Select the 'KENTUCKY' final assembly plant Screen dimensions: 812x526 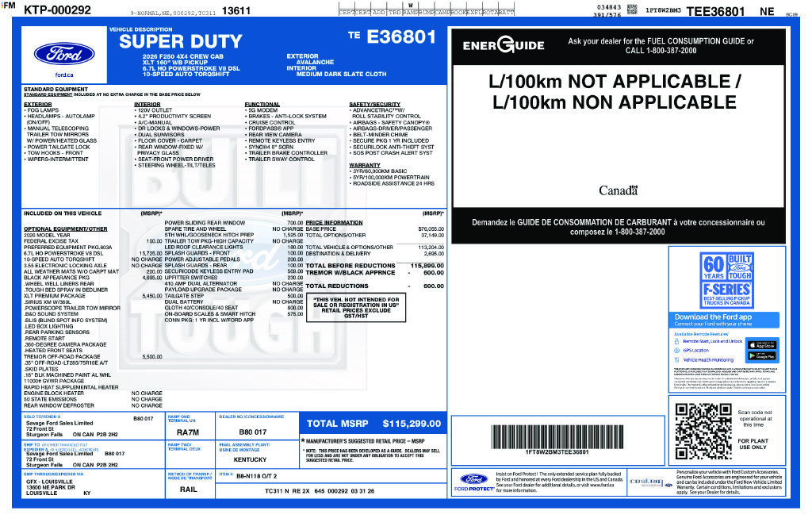[250, 459]
